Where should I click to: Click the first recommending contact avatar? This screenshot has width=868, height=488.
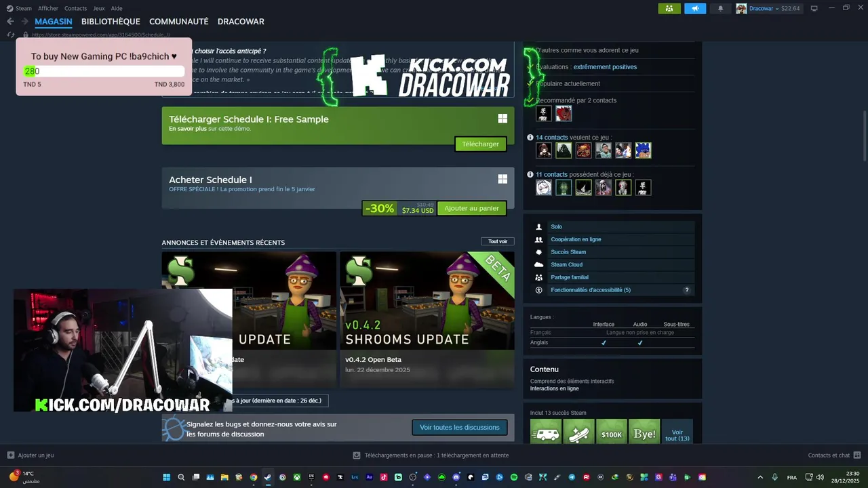pyautogui.click(x=544, y=114)
